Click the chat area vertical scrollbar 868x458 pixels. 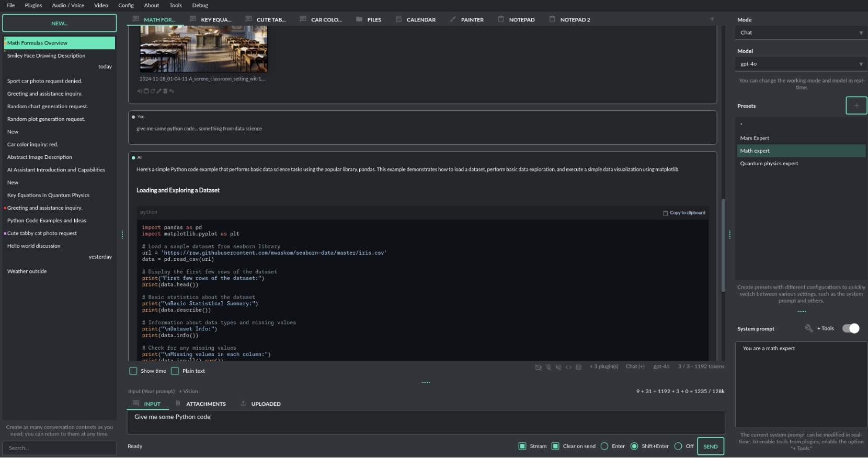(724, 245)
